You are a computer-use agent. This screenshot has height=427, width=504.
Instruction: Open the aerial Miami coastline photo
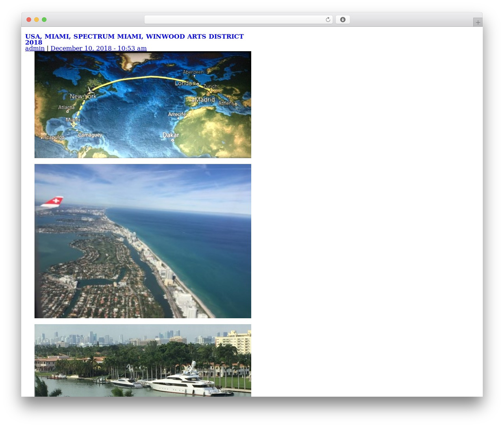tap(143, 241)
